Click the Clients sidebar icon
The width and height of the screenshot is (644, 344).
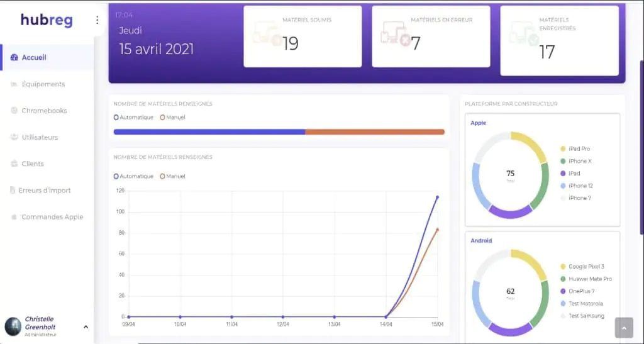[x=14, y=164]
